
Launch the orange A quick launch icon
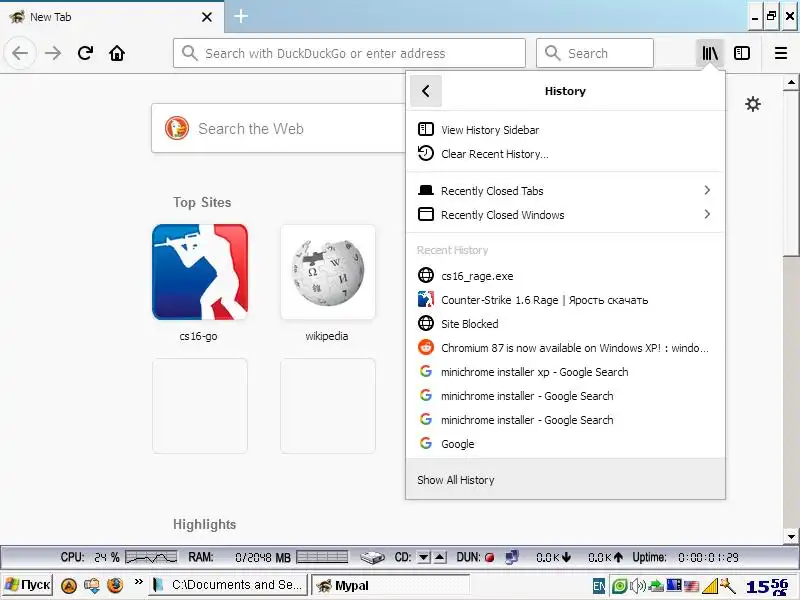pos(69,585)
